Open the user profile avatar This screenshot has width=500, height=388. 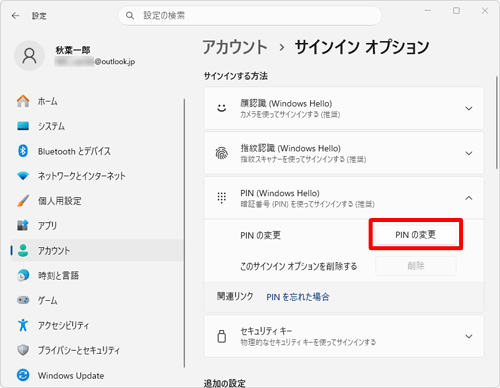pyautogui.click(x=29, y=56)
